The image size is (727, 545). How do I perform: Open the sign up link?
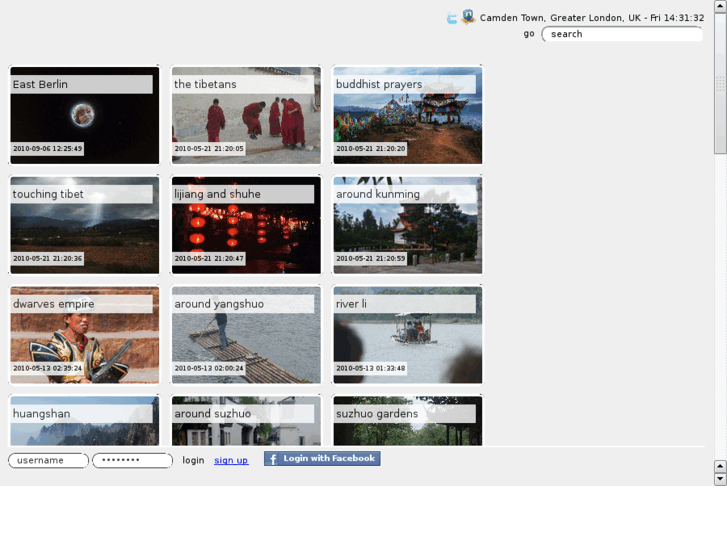231,461
